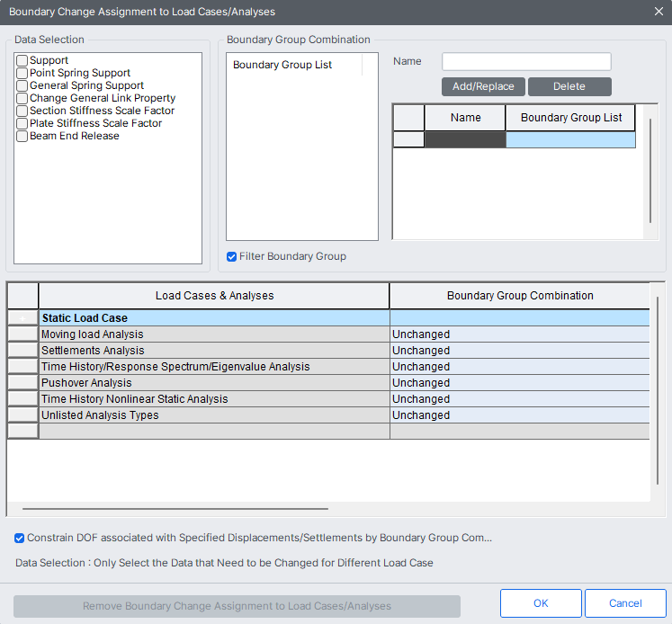Screen dimensions: 672x624
Task: Click the dark Name cell in combination table
Action: click(465, 140)
